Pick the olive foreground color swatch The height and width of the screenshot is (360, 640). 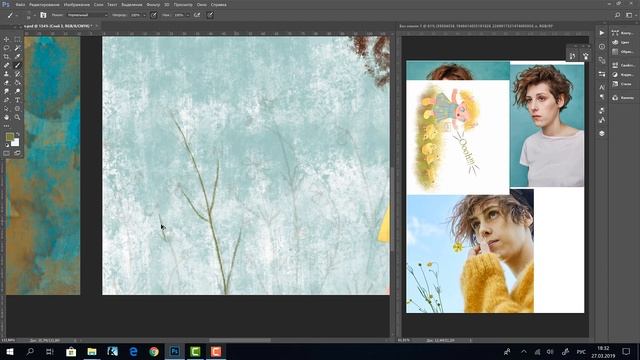[9, 137]
